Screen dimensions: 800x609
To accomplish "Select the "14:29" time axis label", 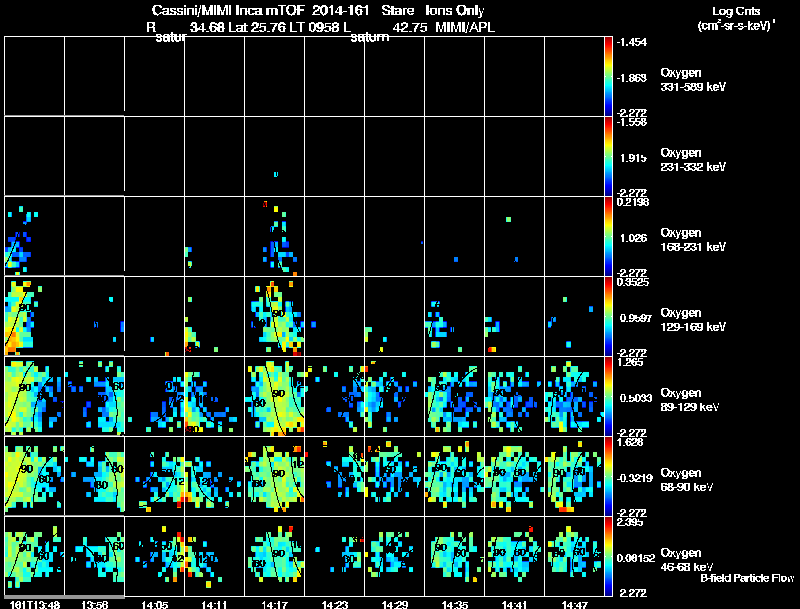I will click(394, 605).
